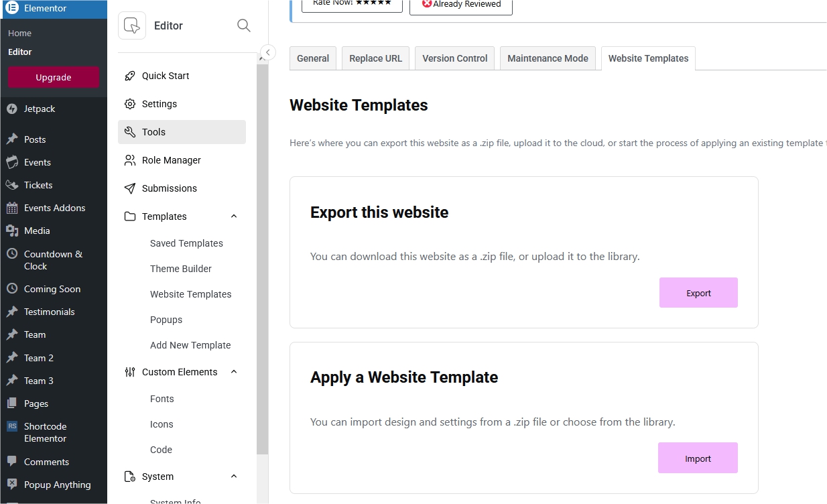827x504 pixels.
Task: Click the editor sidebar vertical scrollbar
Action: pos(262,255)
